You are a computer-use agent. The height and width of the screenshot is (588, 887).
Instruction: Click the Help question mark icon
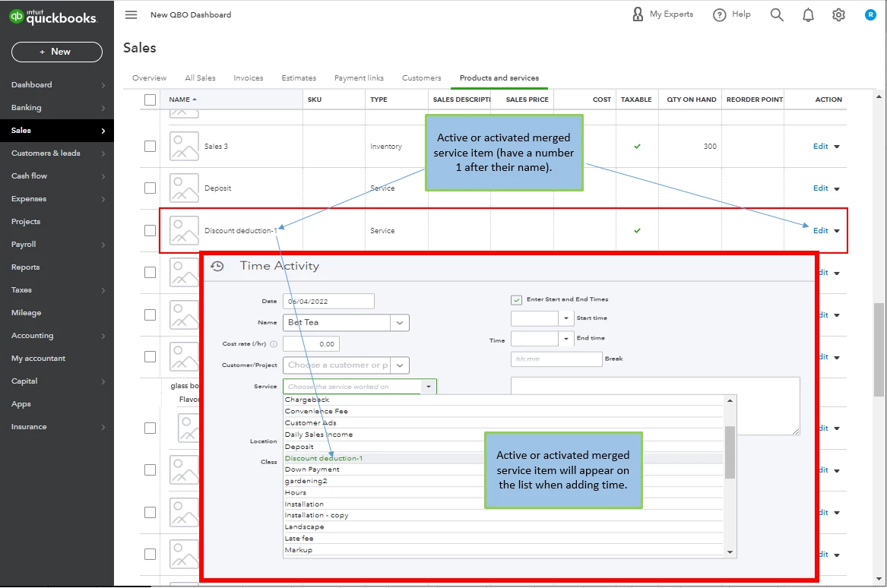[x=719, y=14]
